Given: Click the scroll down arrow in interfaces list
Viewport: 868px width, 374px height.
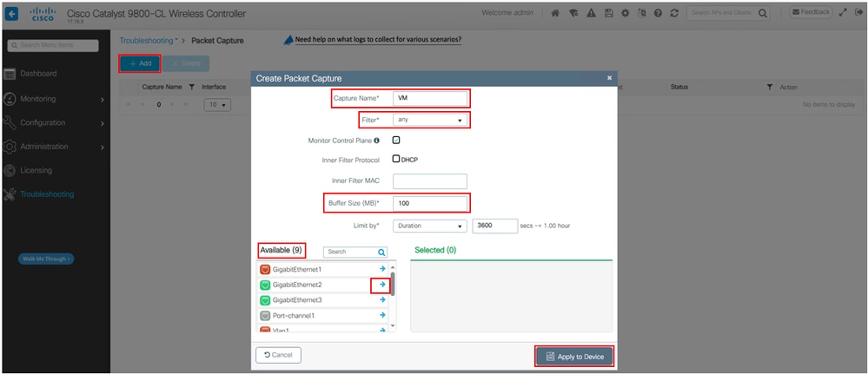Looking at the screenshot, I should (x=393, y=326).
